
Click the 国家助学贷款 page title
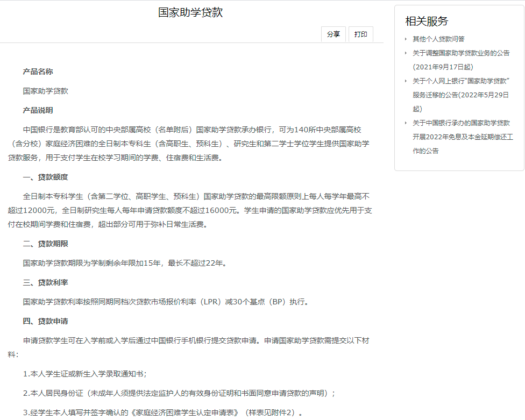point(190,12)
